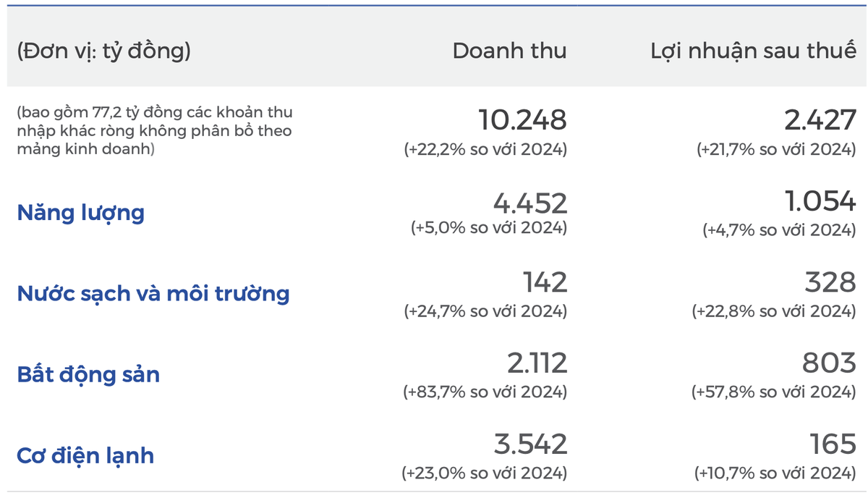The width and height of the screenshot is (868, 493).
Task: Select the "(Đơn vị: tỷ đồng)" unit label
Action: click(x=103, y=51)
